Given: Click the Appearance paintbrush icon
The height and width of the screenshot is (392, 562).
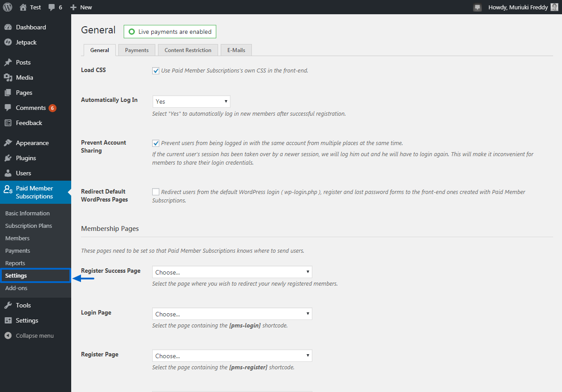Looking at the screenshot, I should point(8,143).
